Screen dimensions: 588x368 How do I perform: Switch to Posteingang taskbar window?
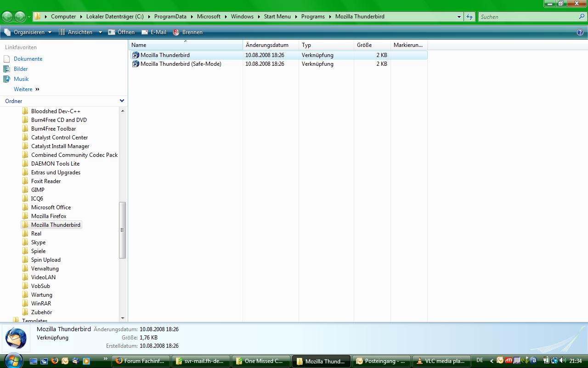(382, 361)
